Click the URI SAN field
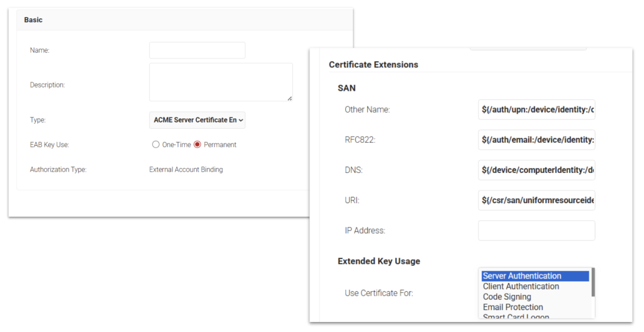The image size is (644, 332). pos(536,200)
